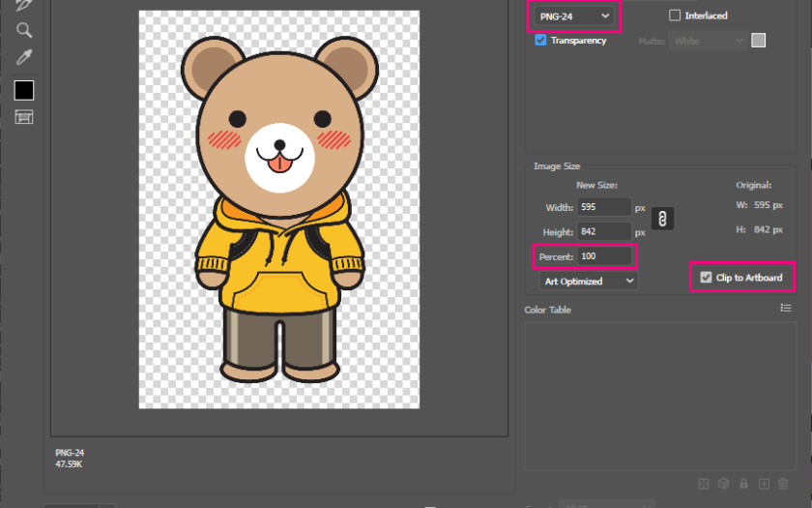Screen dimensions: 812x508
Task: Open the Color Table panel menu
Action: (x=786, y=309)
